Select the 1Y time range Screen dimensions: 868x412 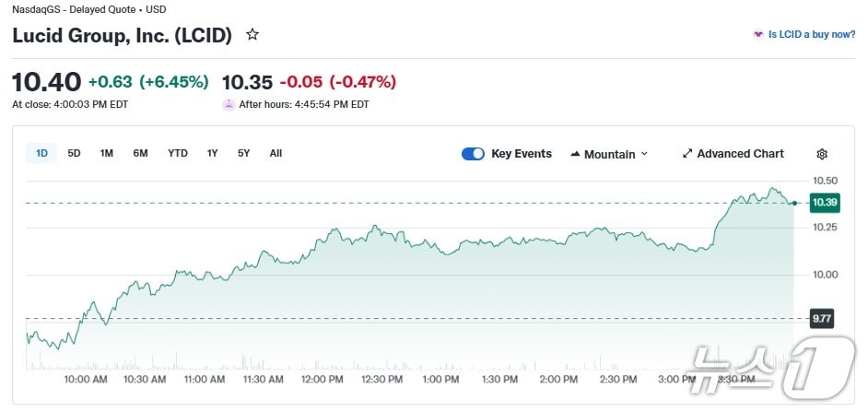pyautogui.click(x=213, y=153)
